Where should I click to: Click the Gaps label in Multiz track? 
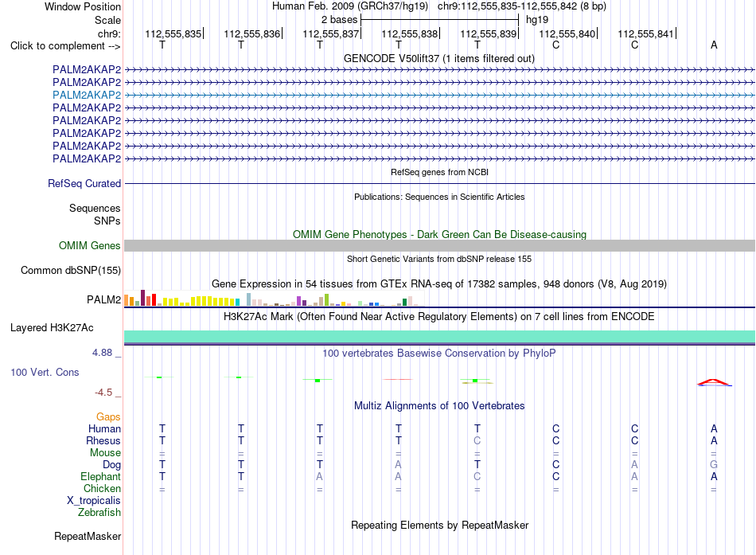108,416
